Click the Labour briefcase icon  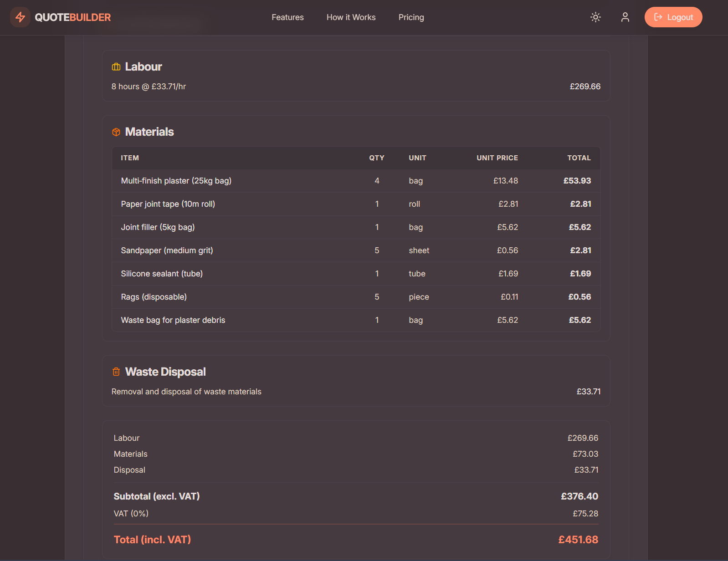point(116,67)
